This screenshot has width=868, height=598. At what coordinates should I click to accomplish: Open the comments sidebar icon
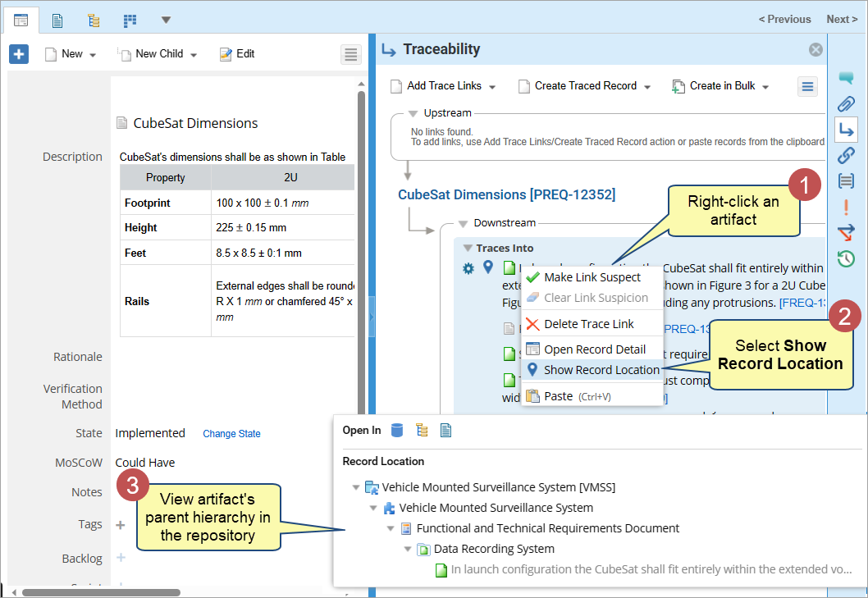846,78
